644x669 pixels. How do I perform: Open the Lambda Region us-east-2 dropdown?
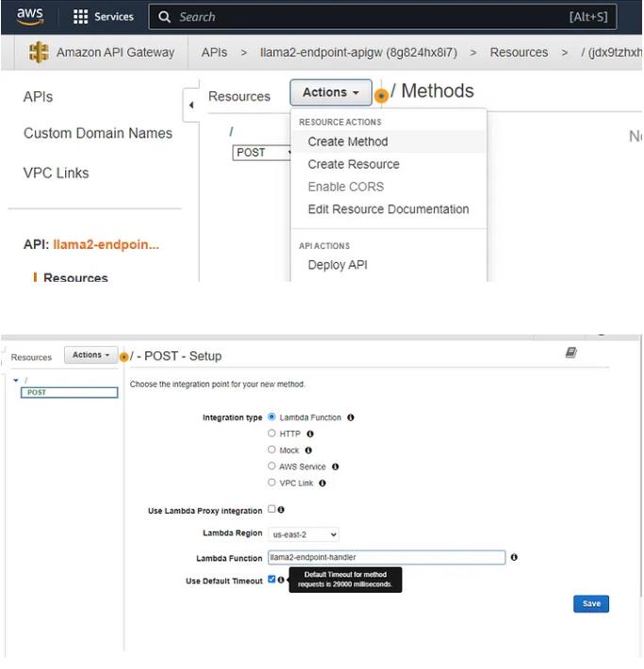[x=304, y=534]
